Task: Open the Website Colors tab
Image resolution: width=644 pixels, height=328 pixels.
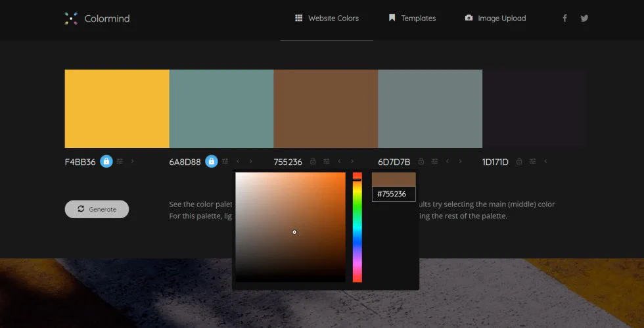Action: click(327, 18)
